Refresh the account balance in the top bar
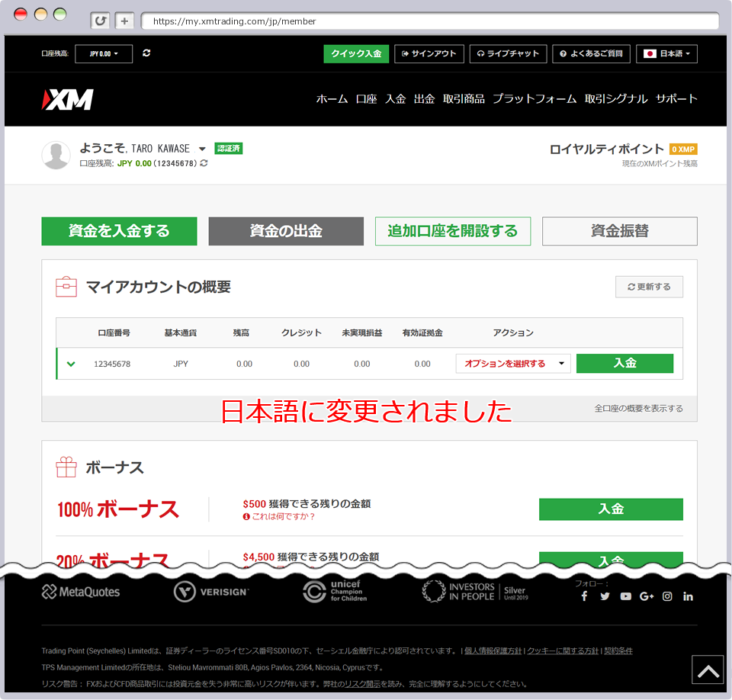This screenshot has width=732, height=700. [145, 53]
